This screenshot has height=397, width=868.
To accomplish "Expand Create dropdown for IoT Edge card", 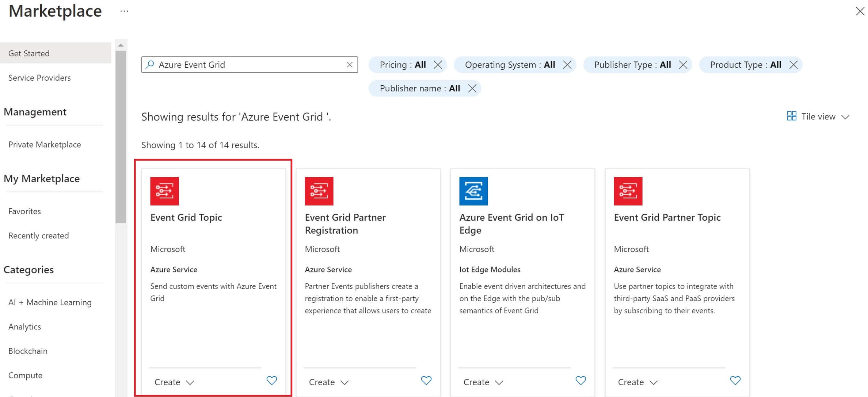I will pos(483,382).
